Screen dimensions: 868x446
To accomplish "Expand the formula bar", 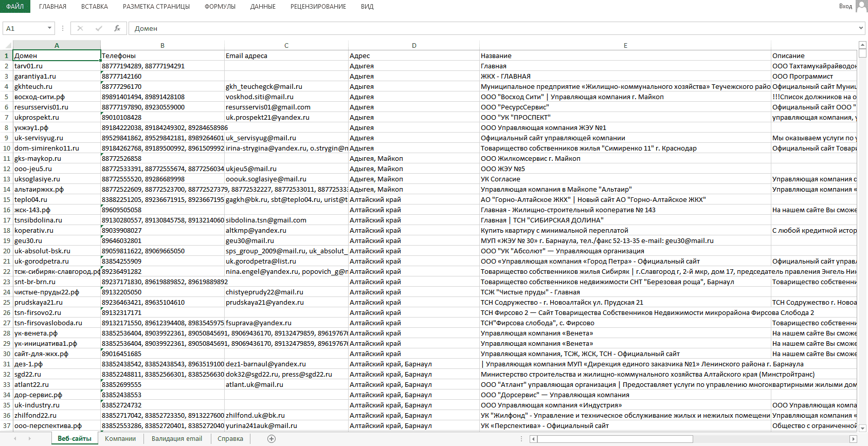I will 861,28.
